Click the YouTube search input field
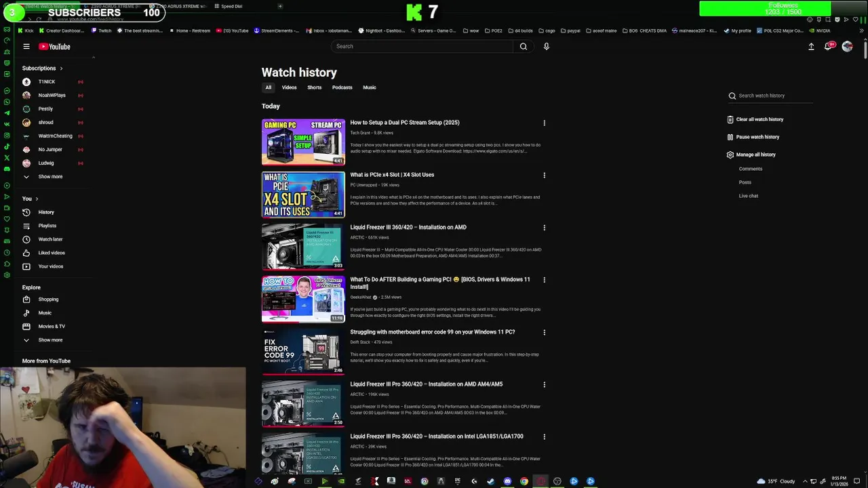The image size is (868, 488). [x=422, y=46]
